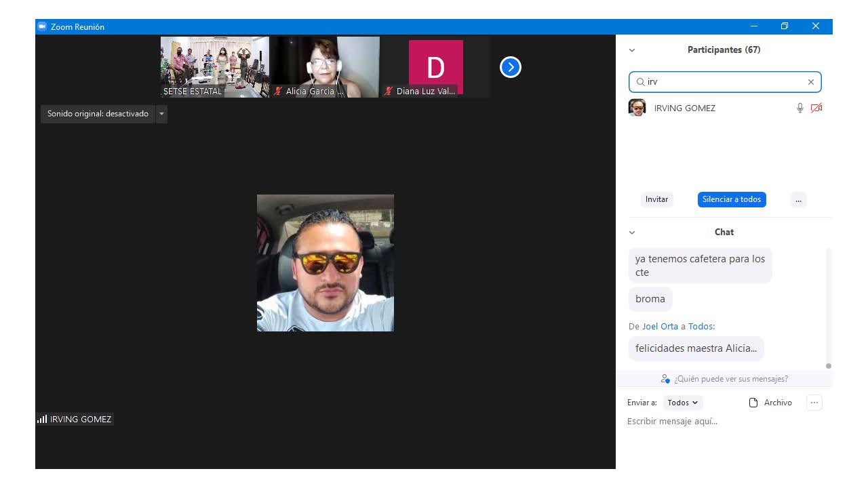Select Diana Luz Val... participant tile
This screenshot has height=488, width=868.
point(436,67)
